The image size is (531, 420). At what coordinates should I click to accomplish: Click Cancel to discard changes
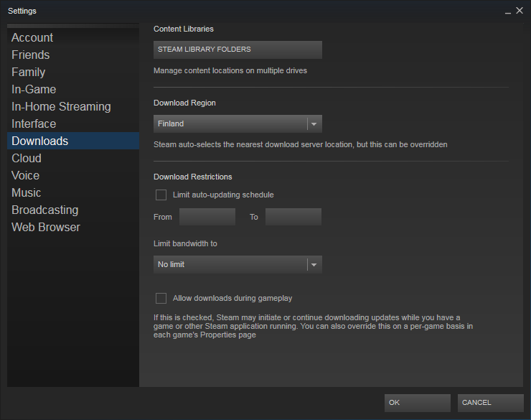[490, 403]
